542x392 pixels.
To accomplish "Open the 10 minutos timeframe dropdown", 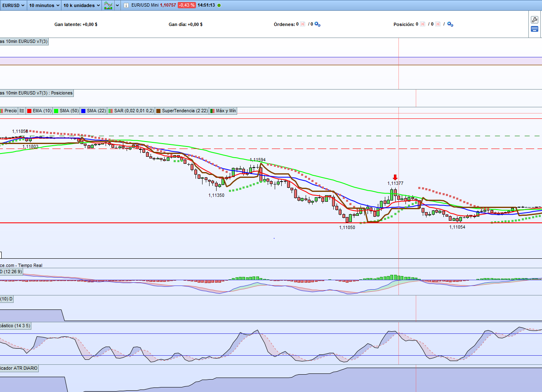I will tap(44, 5).
